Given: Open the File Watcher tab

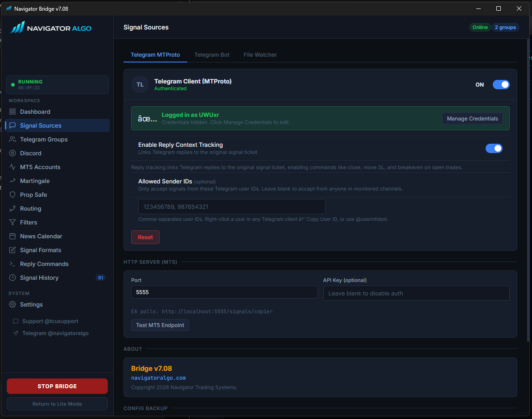Looking at the screenshot, I should coord(260,55).
